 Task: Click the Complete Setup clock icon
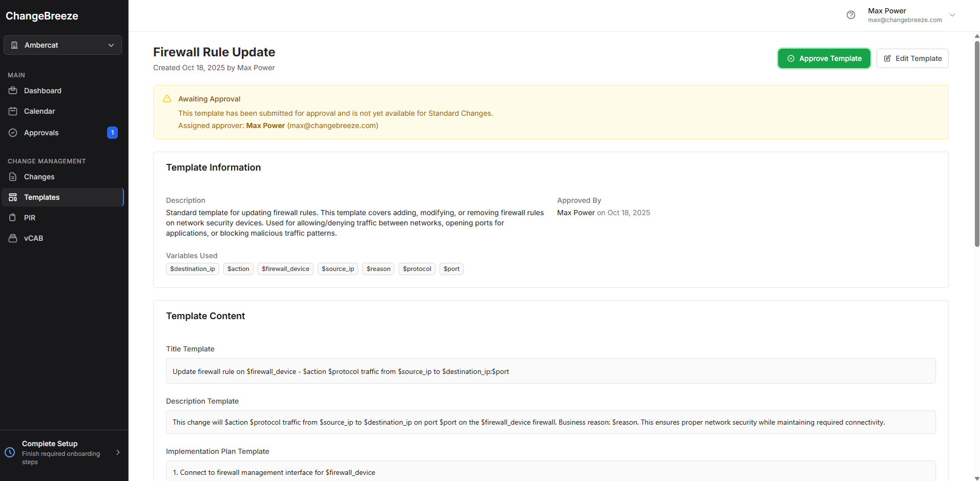point(10,452)
